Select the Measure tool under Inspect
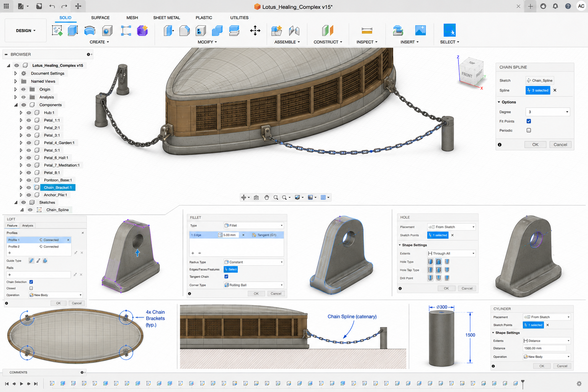 coord(367,31)
